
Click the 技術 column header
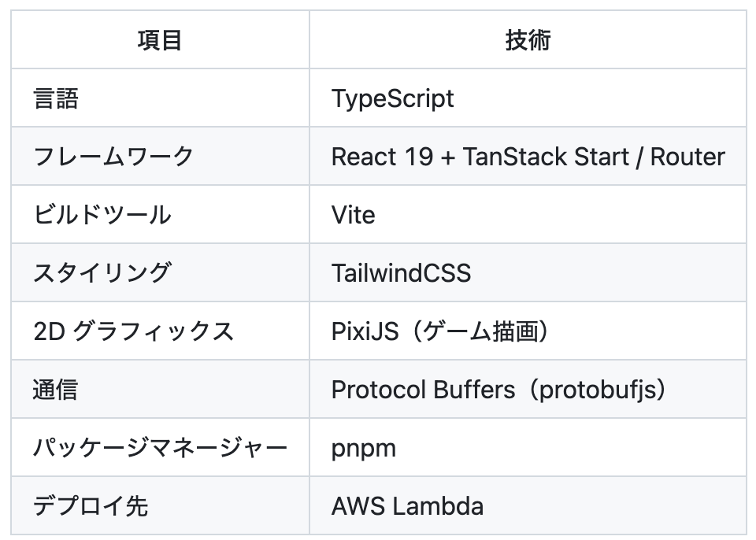pos(527,41)
